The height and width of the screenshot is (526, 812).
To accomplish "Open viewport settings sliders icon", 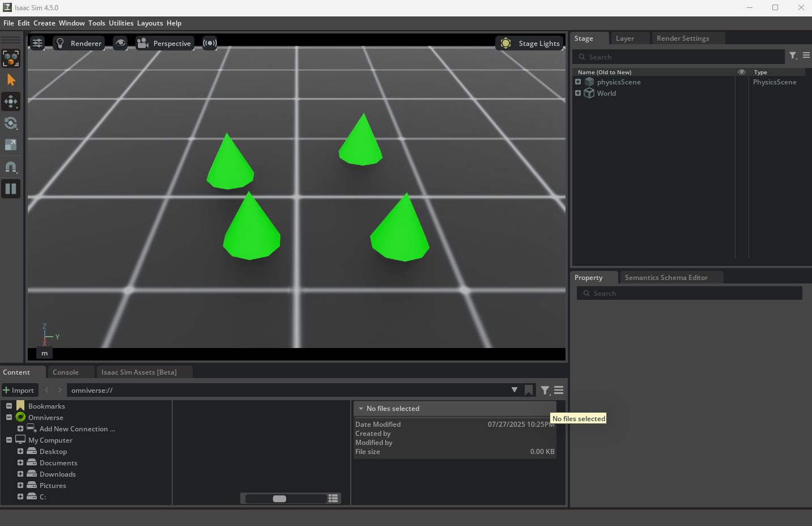I will tap(37, 43).
